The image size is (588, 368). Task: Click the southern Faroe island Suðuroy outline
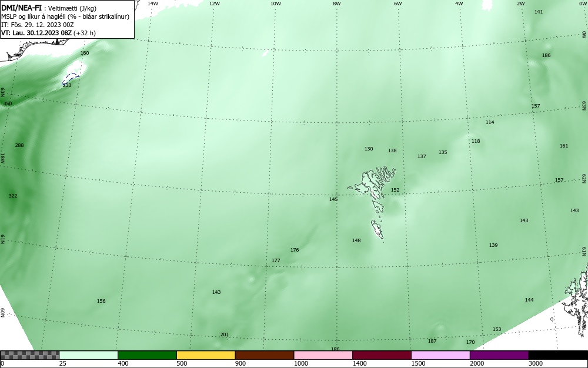click(x=377, y=229)
